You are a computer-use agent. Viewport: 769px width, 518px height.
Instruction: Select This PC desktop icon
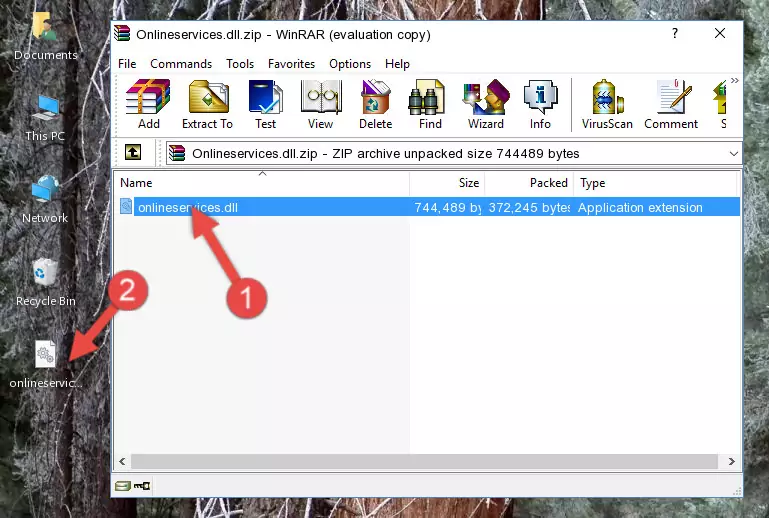coord(45,119)
